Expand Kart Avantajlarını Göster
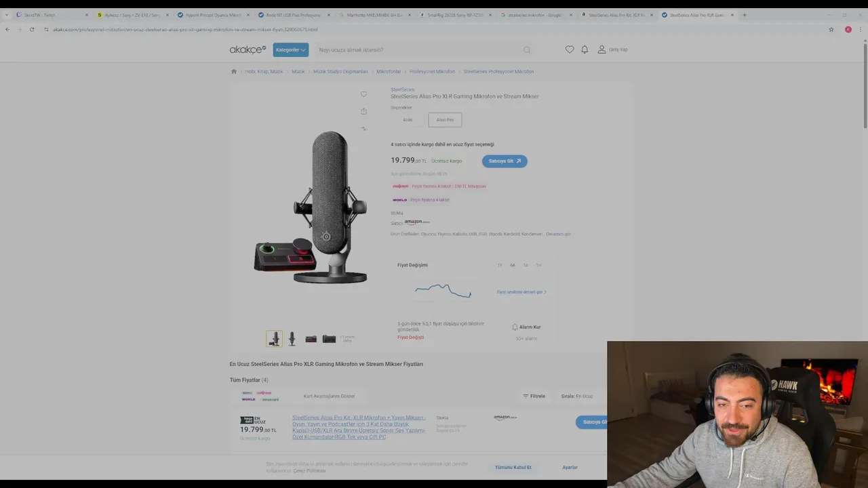This screenshot has width=868, height=488. (x=329, y=396)
